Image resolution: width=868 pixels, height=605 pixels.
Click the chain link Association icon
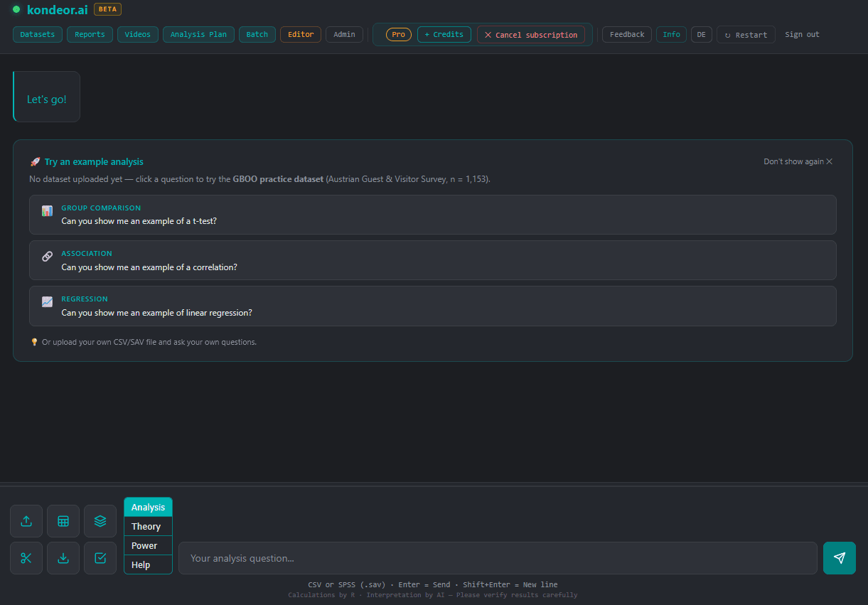click(47, 257)
